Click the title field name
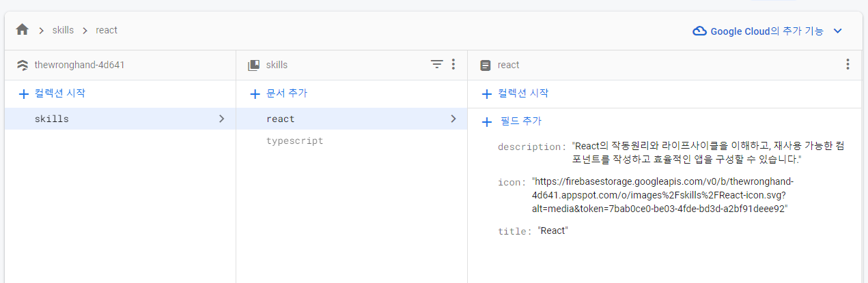The image size is (868, 283). (514, 231)
